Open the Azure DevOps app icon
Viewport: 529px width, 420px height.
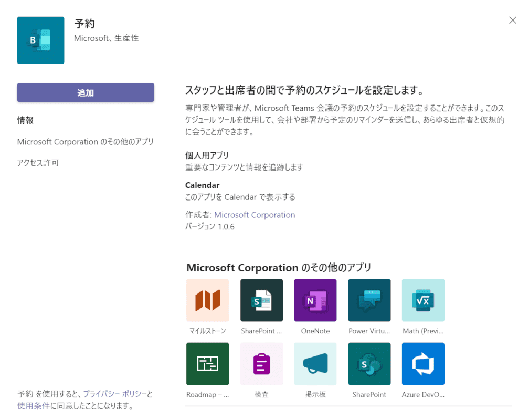(x=423, y=364)
